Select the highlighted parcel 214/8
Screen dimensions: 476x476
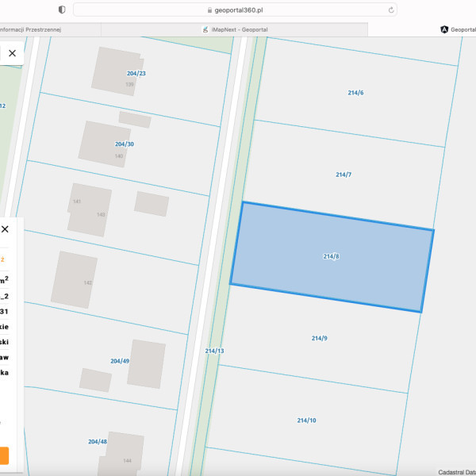tap(331, 256)
